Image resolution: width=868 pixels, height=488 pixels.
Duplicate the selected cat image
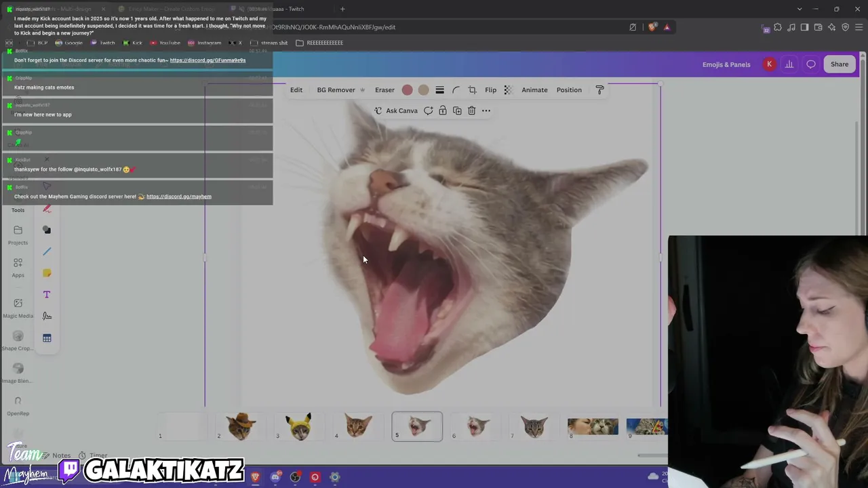coord(457,110)
